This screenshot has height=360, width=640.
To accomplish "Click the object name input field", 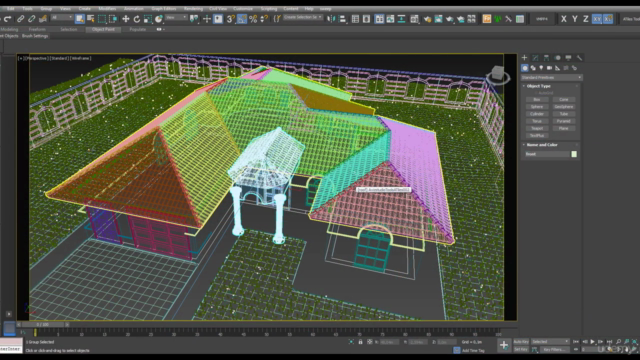I will click(x=547, y=154).
